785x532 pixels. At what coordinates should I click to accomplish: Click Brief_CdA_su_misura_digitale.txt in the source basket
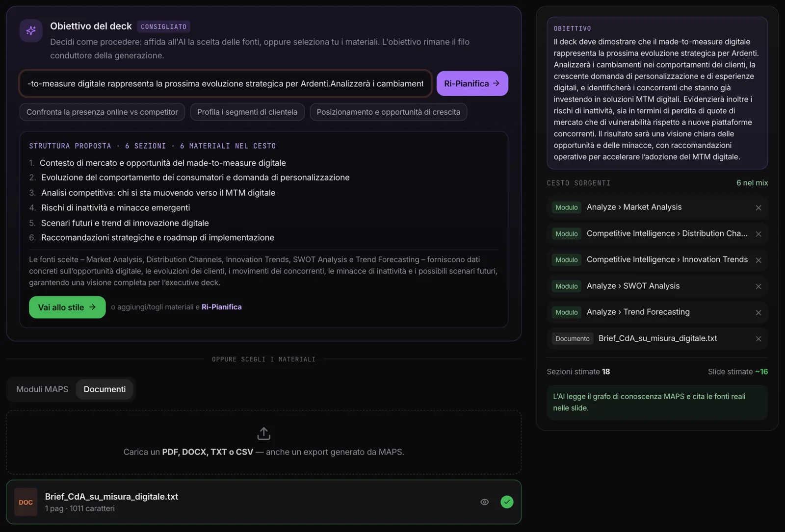[657, 339]
